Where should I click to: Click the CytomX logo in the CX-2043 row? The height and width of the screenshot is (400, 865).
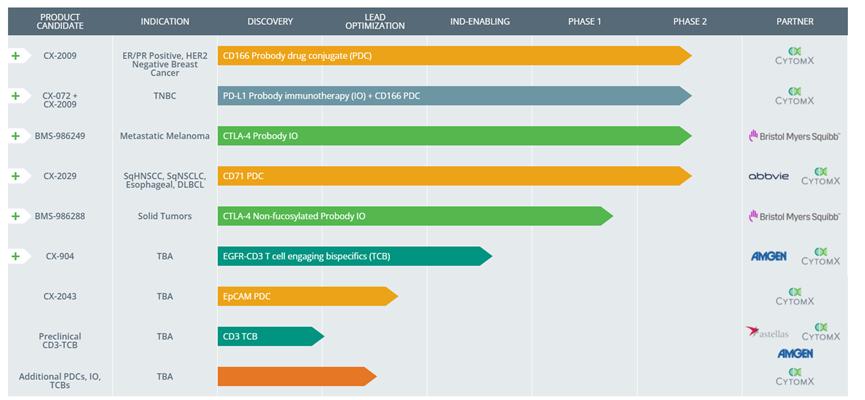(794, 296)
